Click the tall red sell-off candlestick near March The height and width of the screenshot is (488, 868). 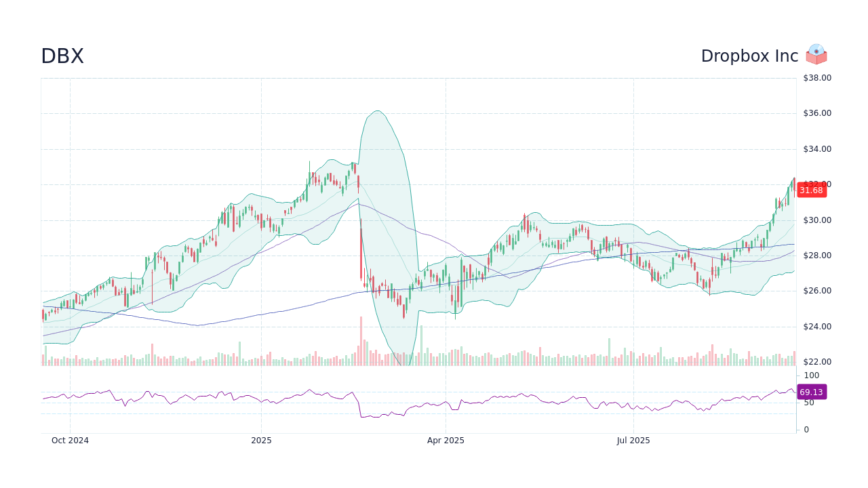pos(360,251)
